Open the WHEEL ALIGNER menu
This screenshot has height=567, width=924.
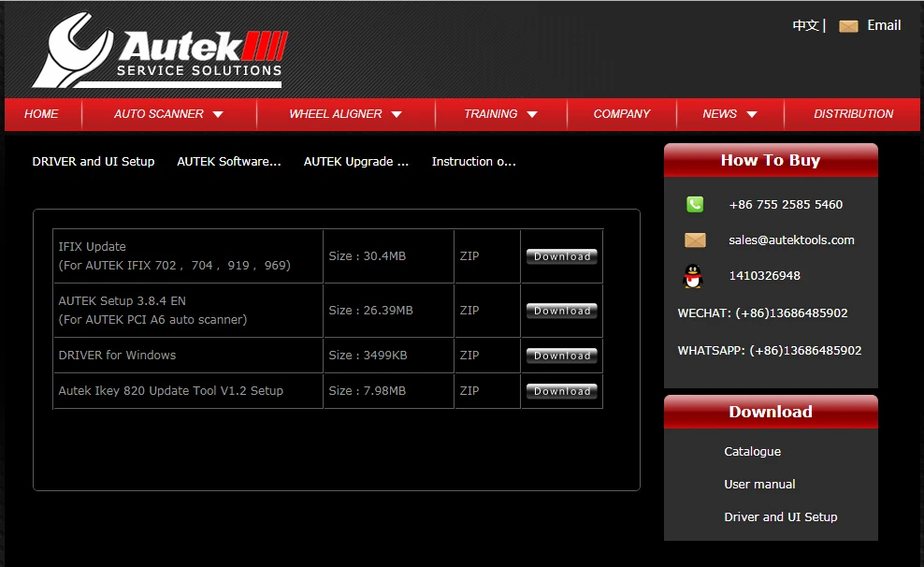tap(336, 114)
